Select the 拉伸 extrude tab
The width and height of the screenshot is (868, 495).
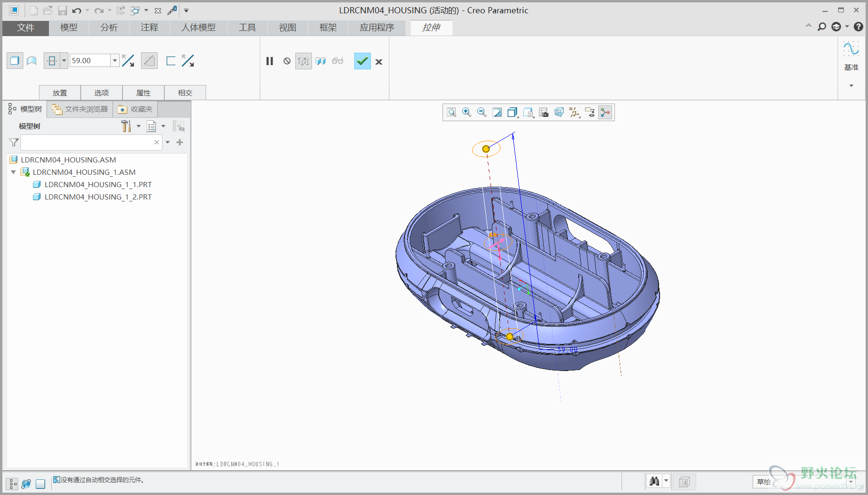click(432, 28)
